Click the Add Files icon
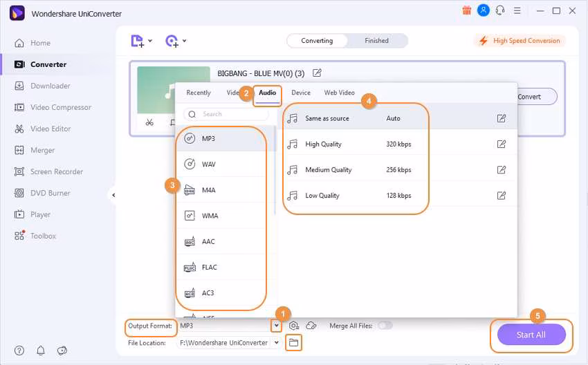Screen dimensions: 588x365 tap(137, 41)
